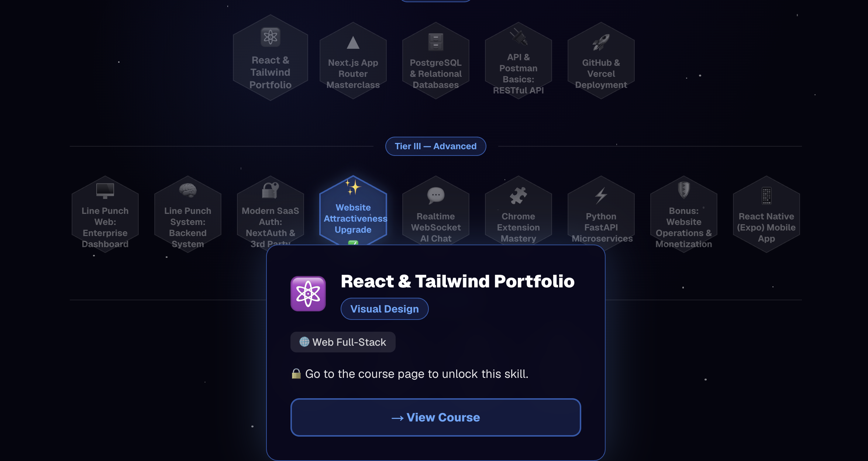
Task: Click the Visual Design tag
Action: click(385, 309)
